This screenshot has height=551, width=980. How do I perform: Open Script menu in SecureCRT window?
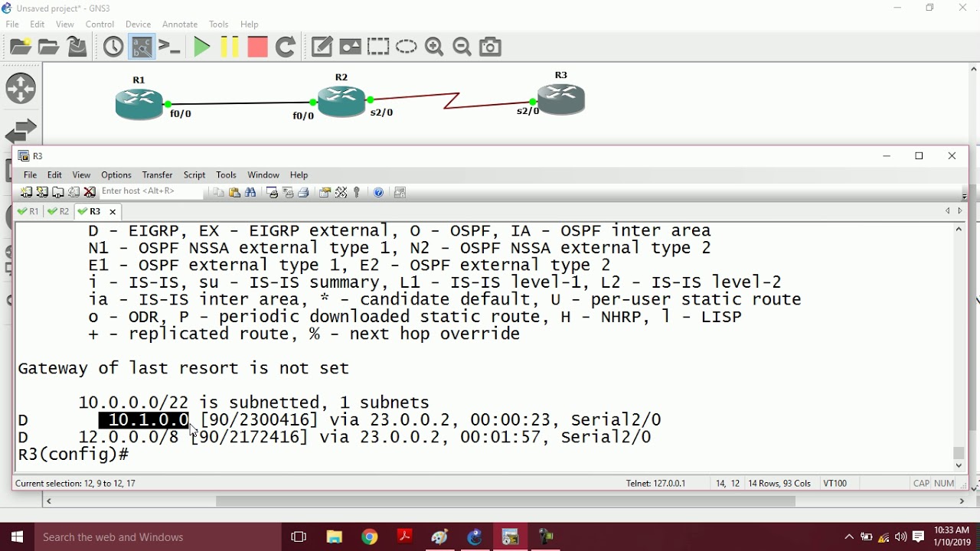(194, 174)
